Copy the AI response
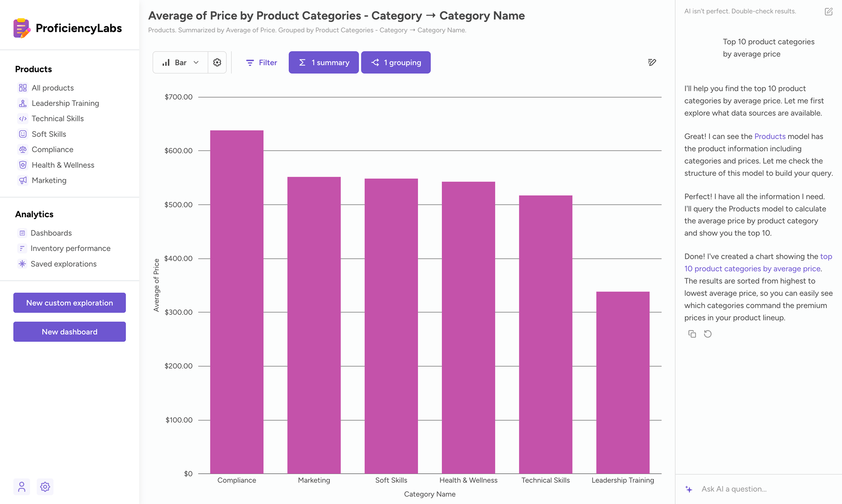This screenshot has width=842, height=504. click(692, 334)
